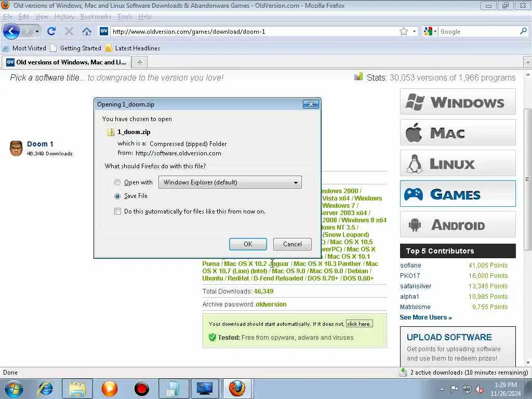Open the list all tabs dropdown
This screenshot has width=532, height=399.
[528, 62]
